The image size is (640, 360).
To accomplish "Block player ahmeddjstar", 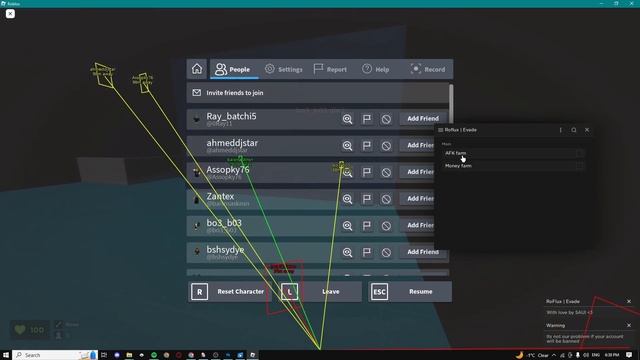I will tap(386, 145).
